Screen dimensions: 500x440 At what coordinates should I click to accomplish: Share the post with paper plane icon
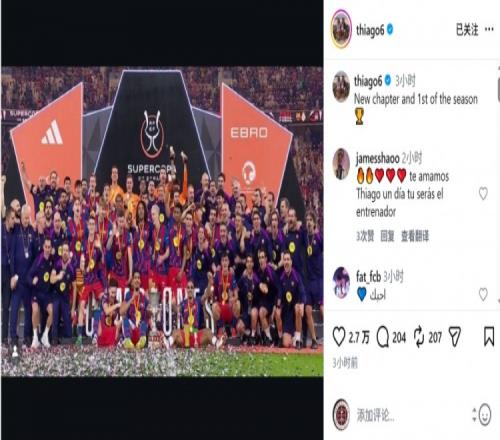click(455, 337)
